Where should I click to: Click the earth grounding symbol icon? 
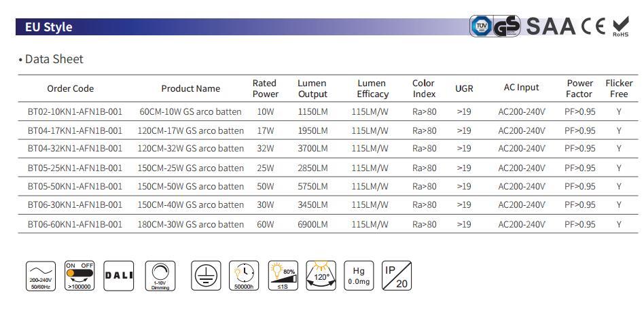206,276
